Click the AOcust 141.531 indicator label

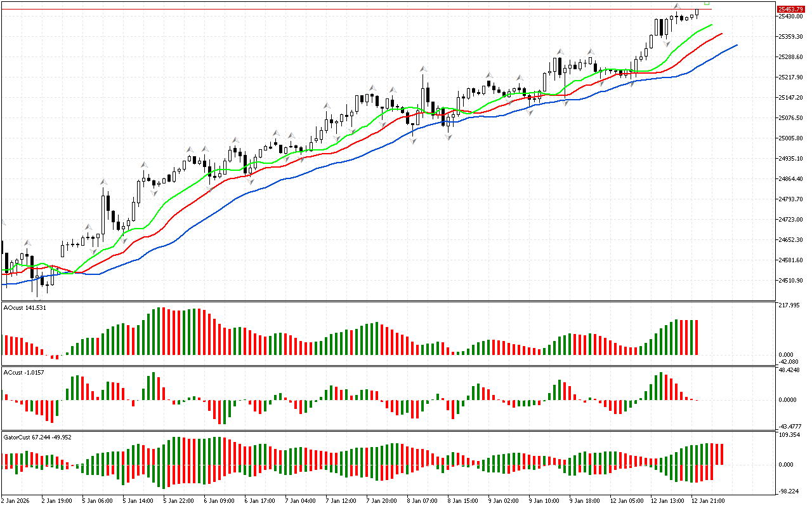(25, 307)
